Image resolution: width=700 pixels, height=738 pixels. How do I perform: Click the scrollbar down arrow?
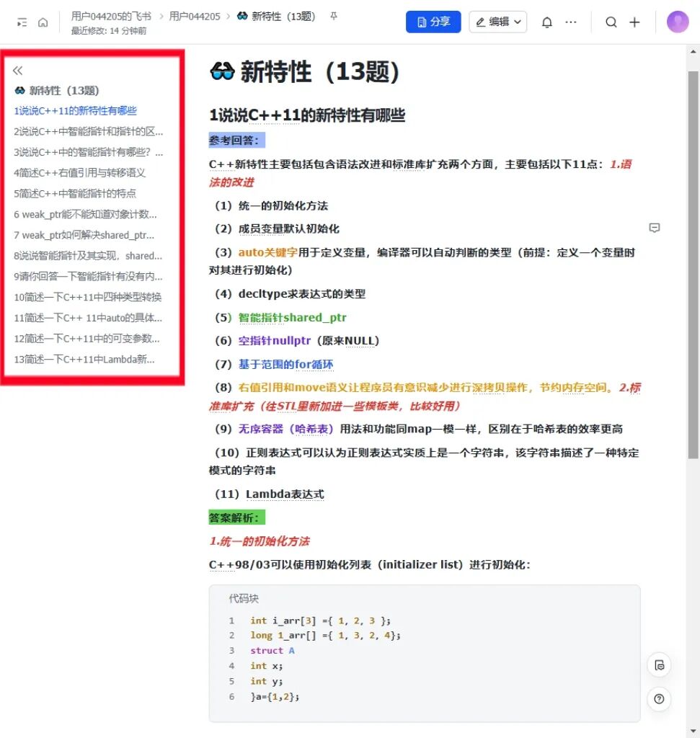click(x=693, y=732)
